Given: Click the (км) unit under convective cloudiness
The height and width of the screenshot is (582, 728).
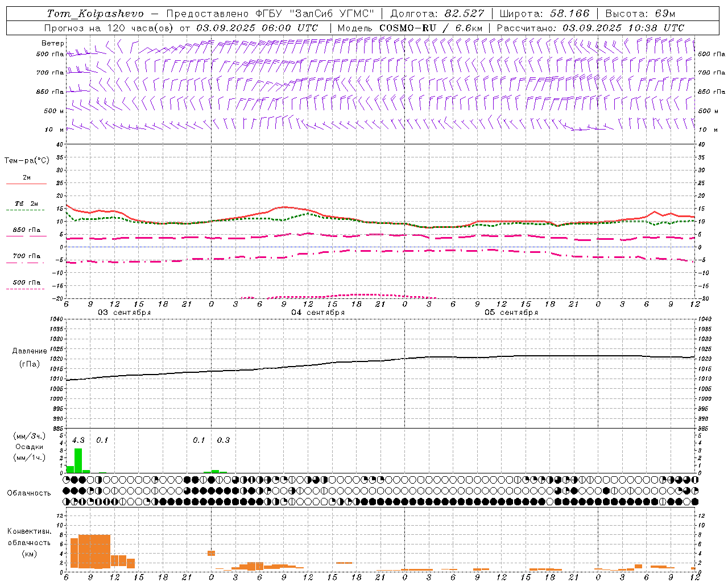Looking at the screenshot, I should click(x=29, y=554).
